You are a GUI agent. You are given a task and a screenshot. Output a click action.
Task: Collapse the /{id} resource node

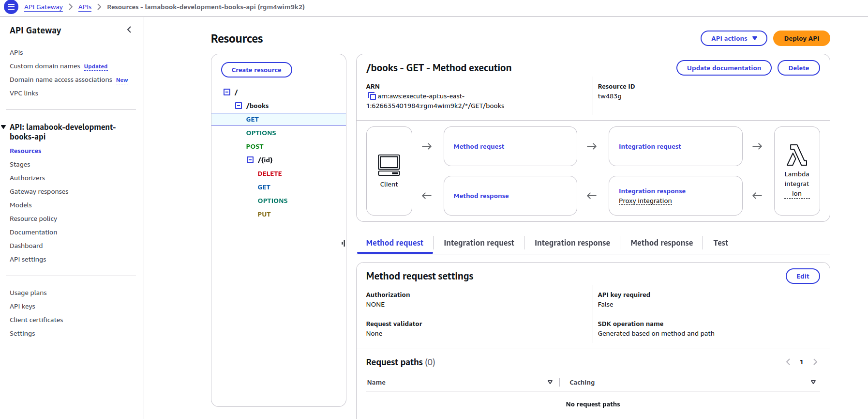click(x=250, y=160)
